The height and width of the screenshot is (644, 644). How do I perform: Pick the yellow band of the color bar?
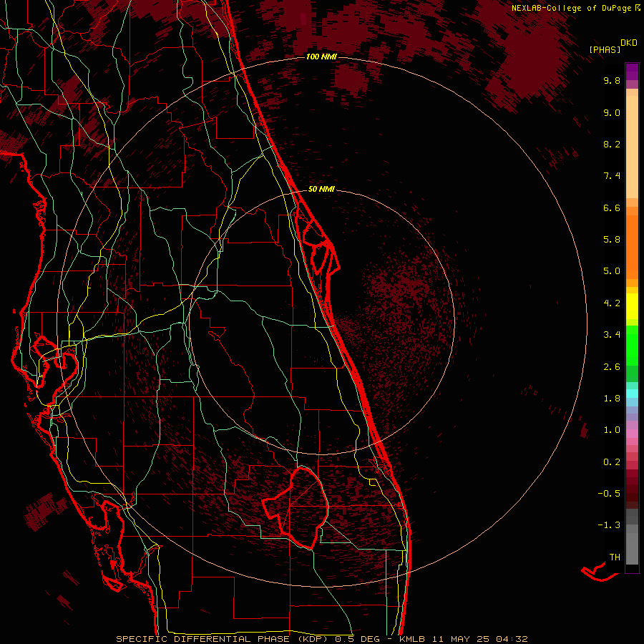coord(632,306)
